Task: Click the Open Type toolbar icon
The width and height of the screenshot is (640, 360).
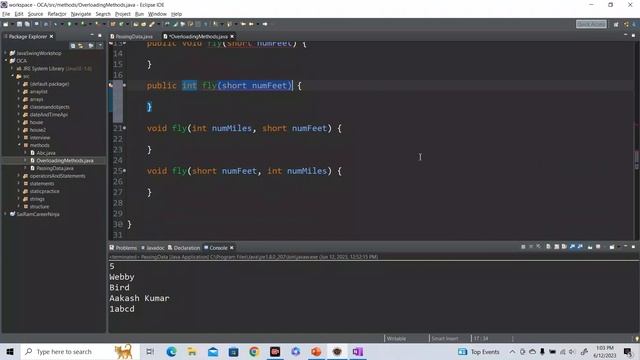Action: click(x=136, y=24)
